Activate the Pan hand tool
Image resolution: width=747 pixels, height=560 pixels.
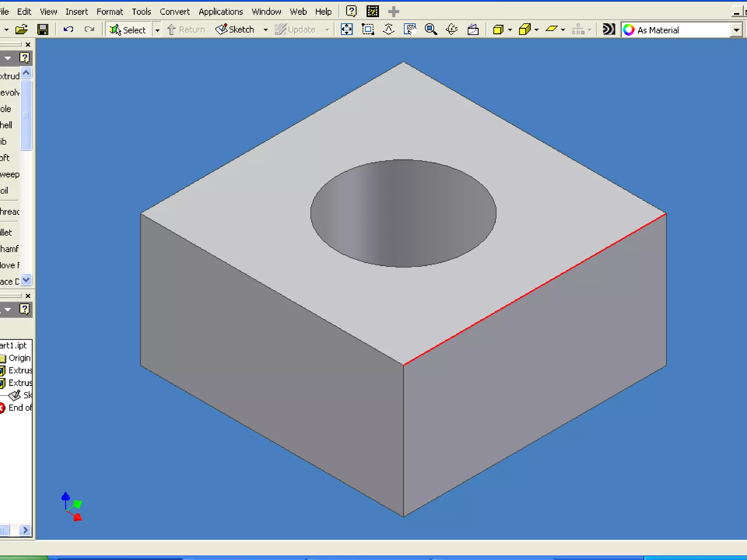tap(410, 30)
